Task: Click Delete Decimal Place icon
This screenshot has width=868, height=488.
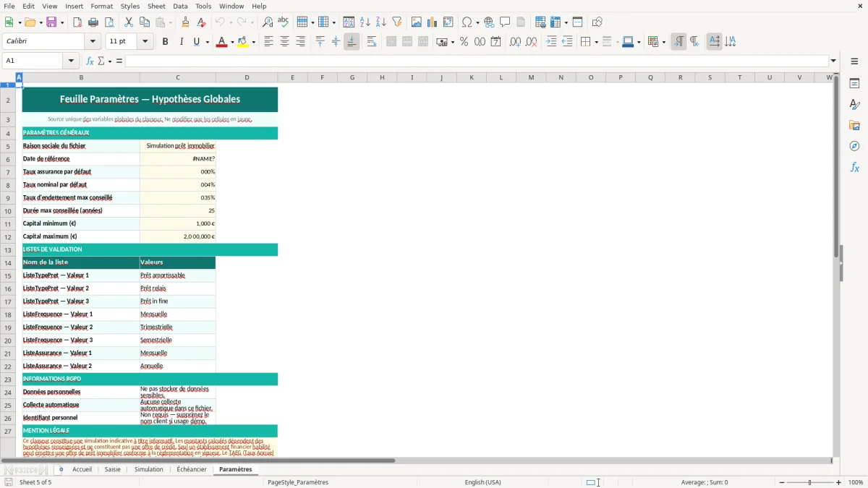Action: [532, 42]
